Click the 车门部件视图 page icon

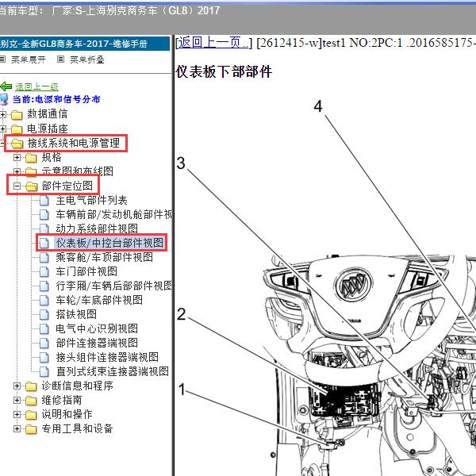44,271
